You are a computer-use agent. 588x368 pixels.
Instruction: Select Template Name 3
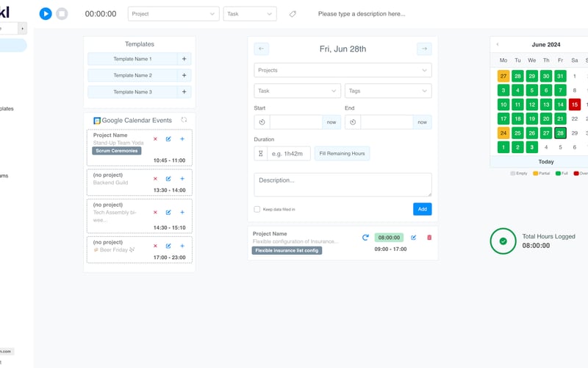pos(132,92)
